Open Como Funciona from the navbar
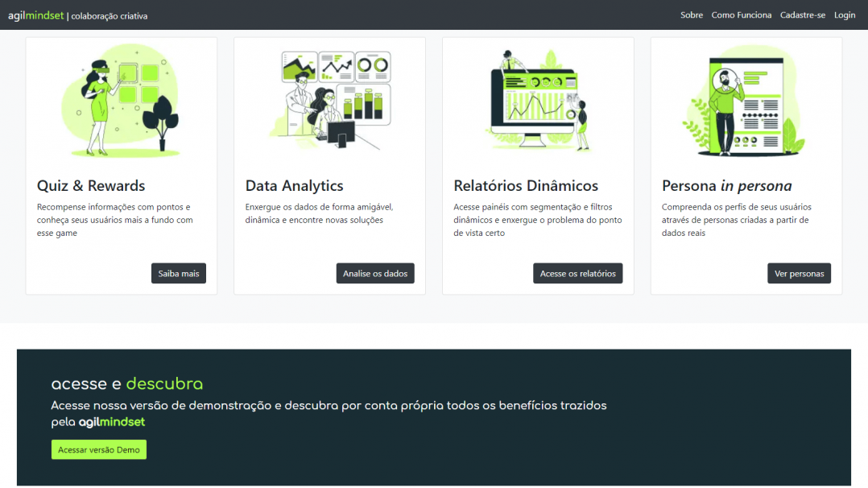The height and width of the screenshot is (488, 868). tap(741, 14)
